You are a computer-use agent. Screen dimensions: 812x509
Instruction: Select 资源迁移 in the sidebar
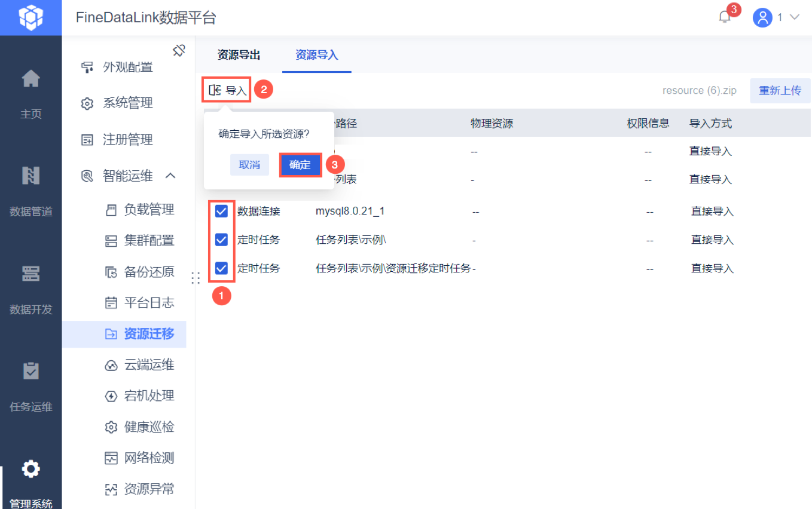click(x=149, y=334)
